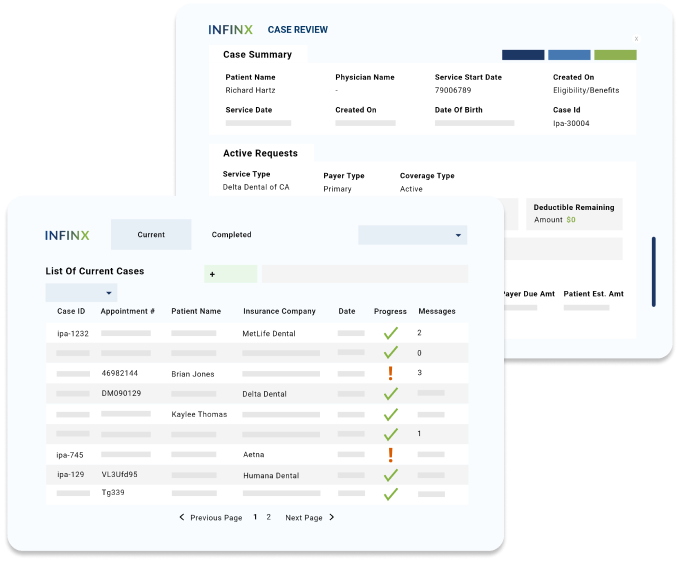Click the left chevron before Previous Page
Viewport: 677px width, 563px height.
pos(182,517)
